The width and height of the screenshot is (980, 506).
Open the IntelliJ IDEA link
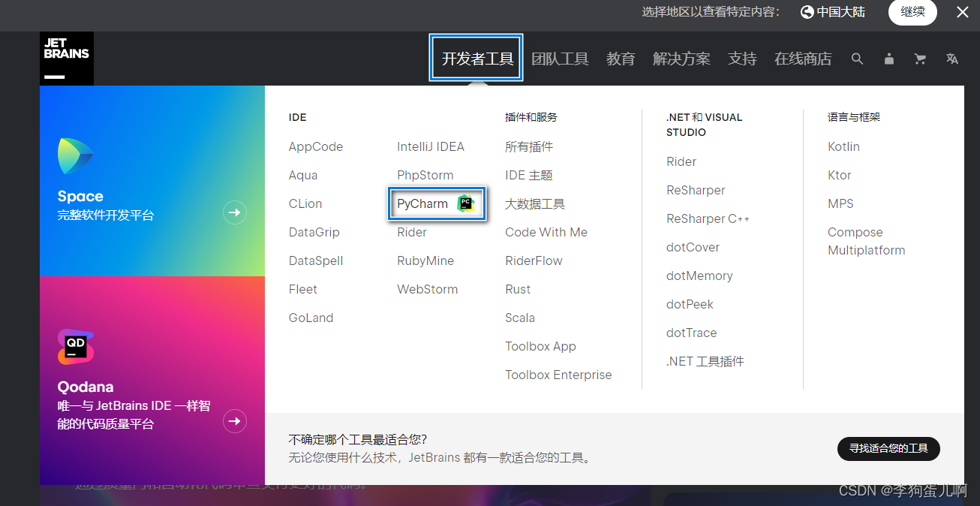tap(431, 146)
